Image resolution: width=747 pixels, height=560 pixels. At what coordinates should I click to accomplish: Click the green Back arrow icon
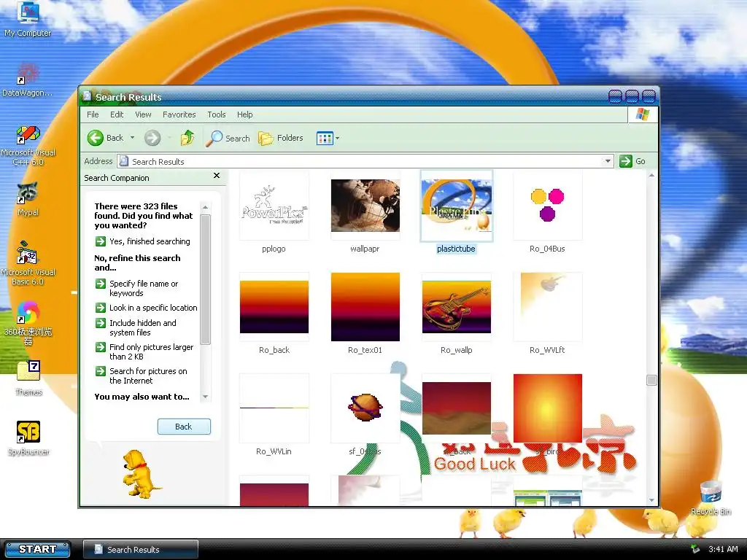pyautogui.click(x=96, y=138)
